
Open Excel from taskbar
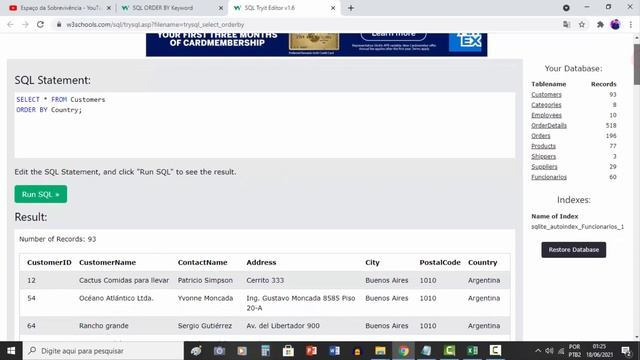(x=472, y=351)
